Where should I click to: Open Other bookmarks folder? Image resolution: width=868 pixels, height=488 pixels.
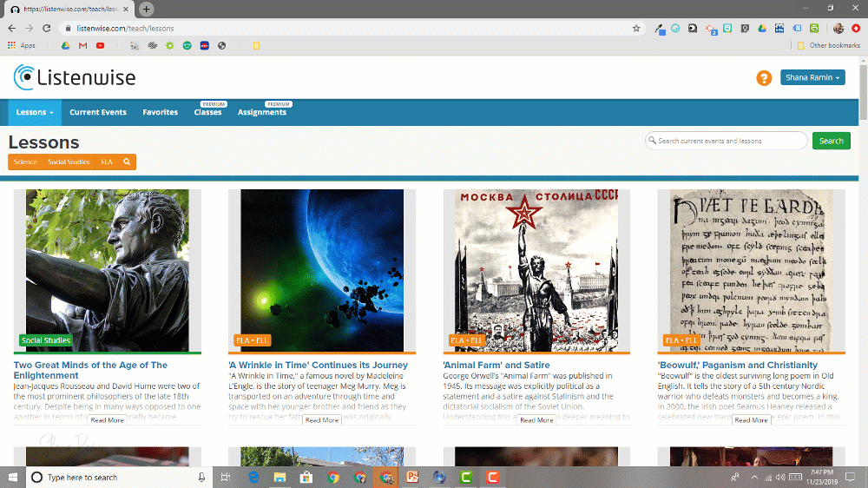829,45
